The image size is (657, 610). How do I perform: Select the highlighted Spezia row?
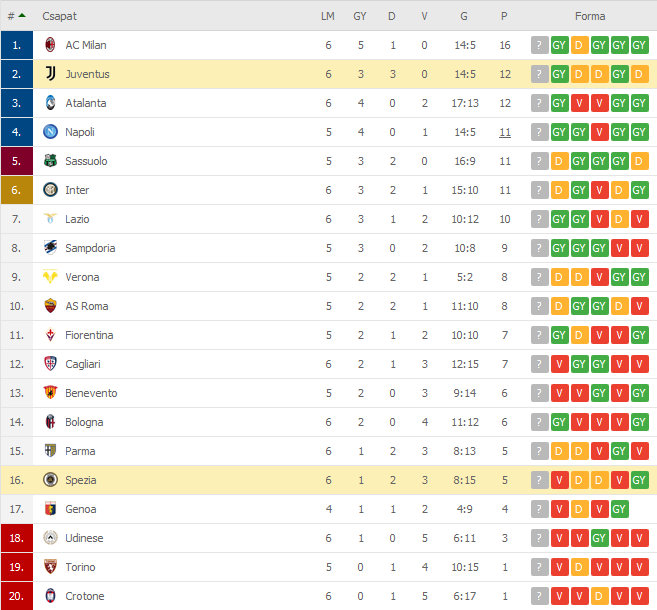pyautogui.click(x=328, y=480)
